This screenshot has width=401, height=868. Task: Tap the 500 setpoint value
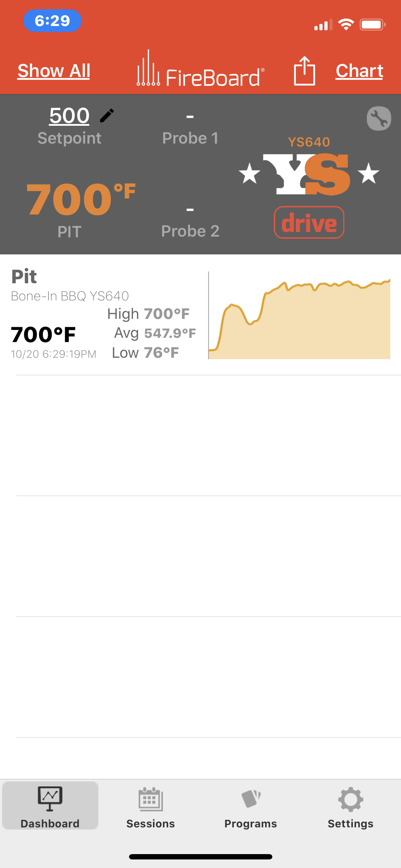[x=69, y=116]
